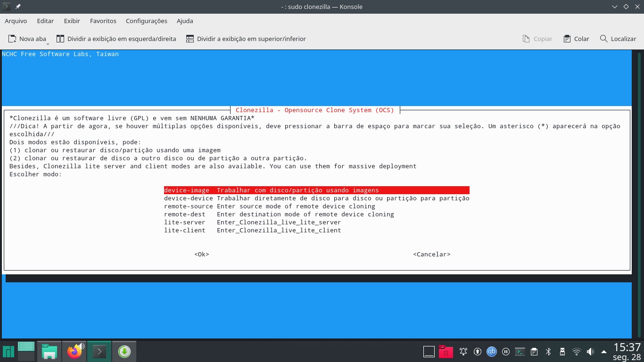Choose the remote-dest option
Viewport: 644px width, 362px height.
[279, 214]
